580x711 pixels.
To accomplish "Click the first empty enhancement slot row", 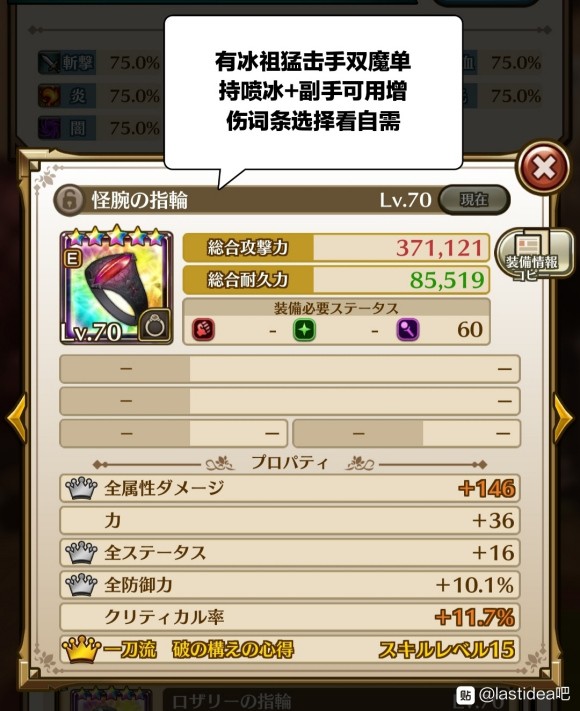I will tap(290, 369).
